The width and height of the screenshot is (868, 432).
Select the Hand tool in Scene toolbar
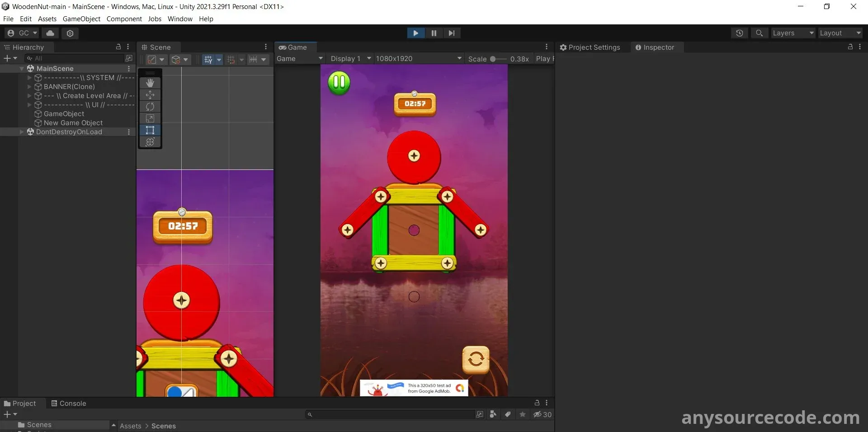click(x=150, y=83)
